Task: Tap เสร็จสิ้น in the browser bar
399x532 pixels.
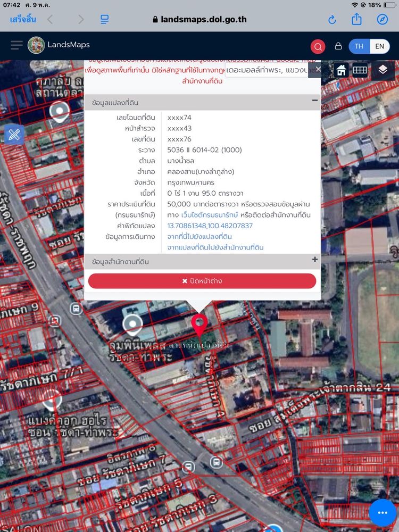Action: 22,20
